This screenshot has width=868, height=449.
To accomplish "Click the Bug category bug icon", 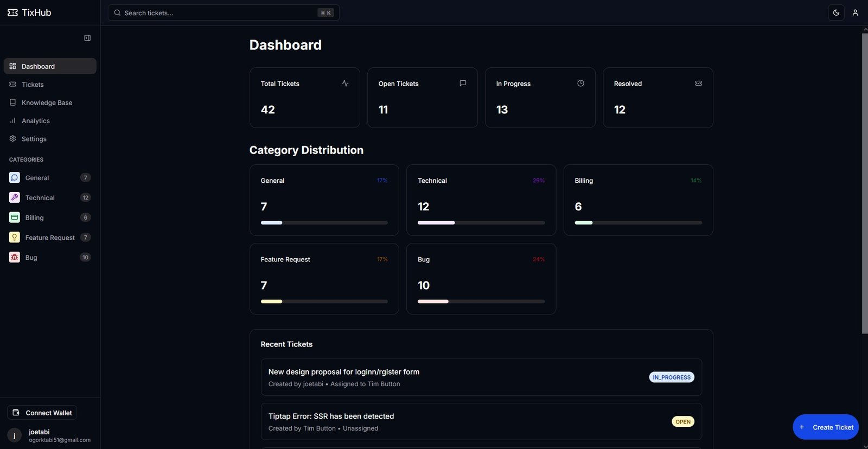I will point(15,257).
